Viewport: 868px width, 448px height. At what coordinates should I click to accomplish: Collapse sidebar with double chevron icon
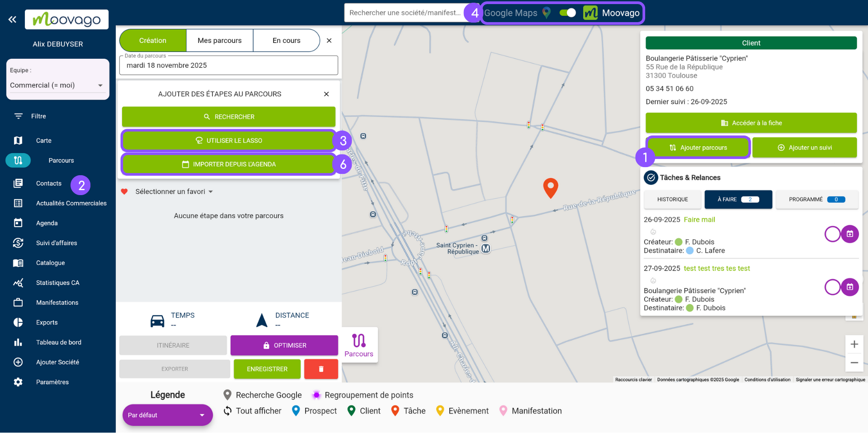click(12, 19)
